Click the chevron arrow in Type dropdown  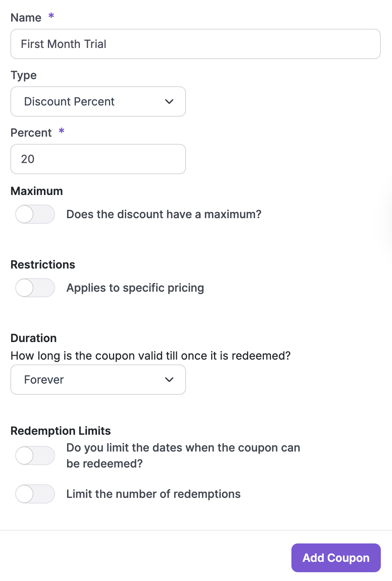(169, 101)
